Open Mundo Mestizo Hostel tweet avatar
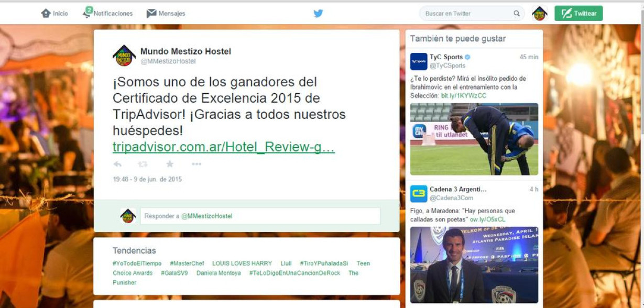This screenshot has height=308, width=644. 124,56
